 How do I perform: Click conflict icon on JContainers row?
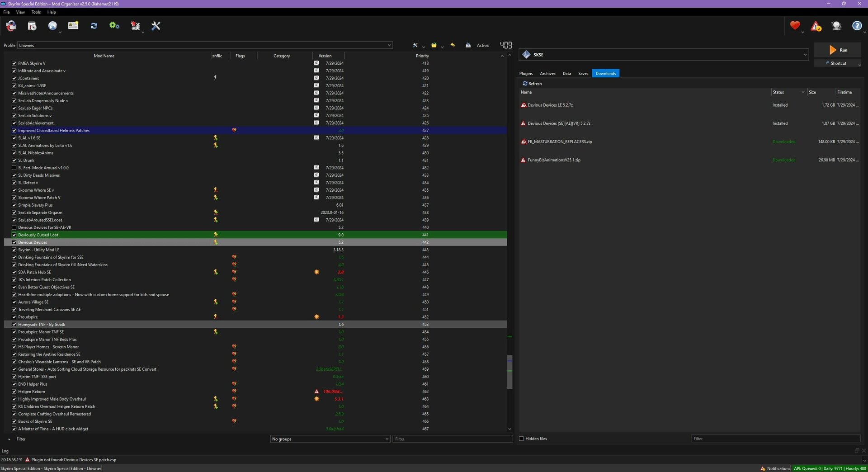tap(215, 78)
